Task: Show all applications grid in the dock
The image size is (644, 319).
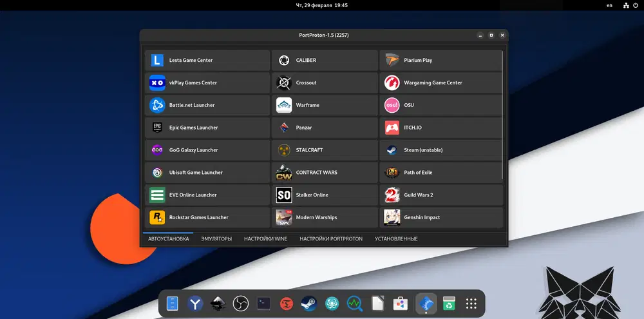Action: coord(471,304)
